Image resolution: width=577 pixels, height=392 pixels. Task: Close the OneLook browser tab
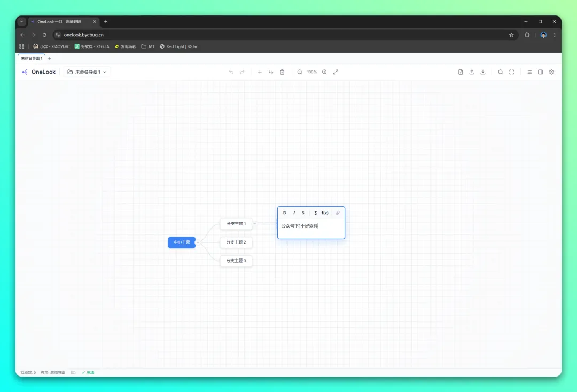pos(95,22)
